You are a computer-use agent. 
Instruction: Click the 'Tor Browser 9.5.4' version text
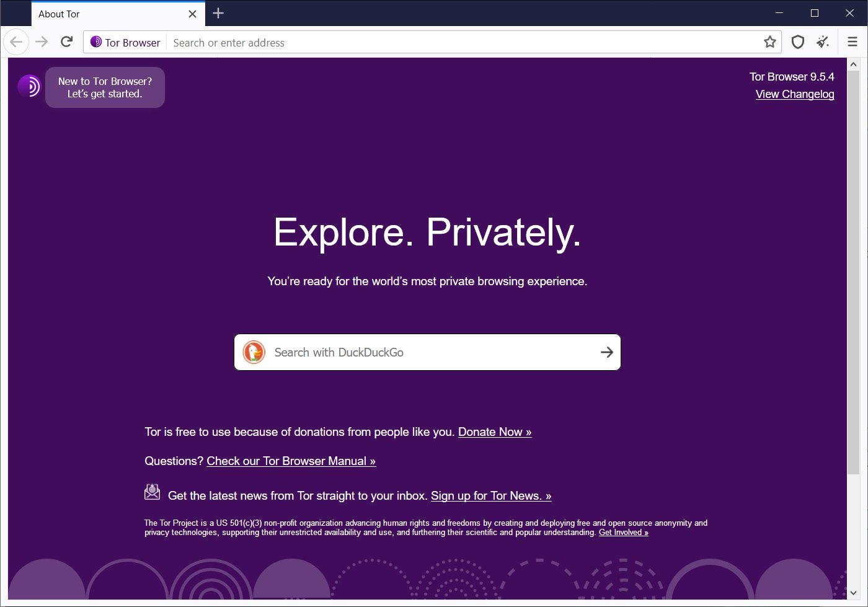point(792,77)
